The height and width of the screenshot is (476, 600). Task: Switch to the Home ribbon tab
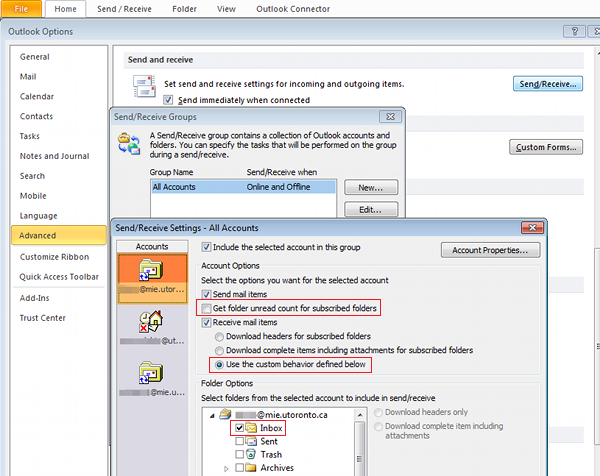point(65,9)
